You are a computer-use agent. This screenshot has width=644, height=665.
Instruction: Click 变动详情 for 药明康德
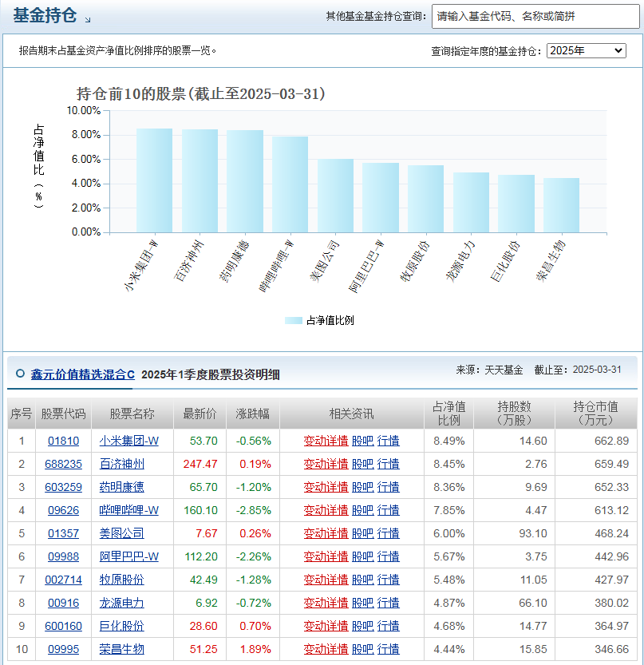pos(326,487)
